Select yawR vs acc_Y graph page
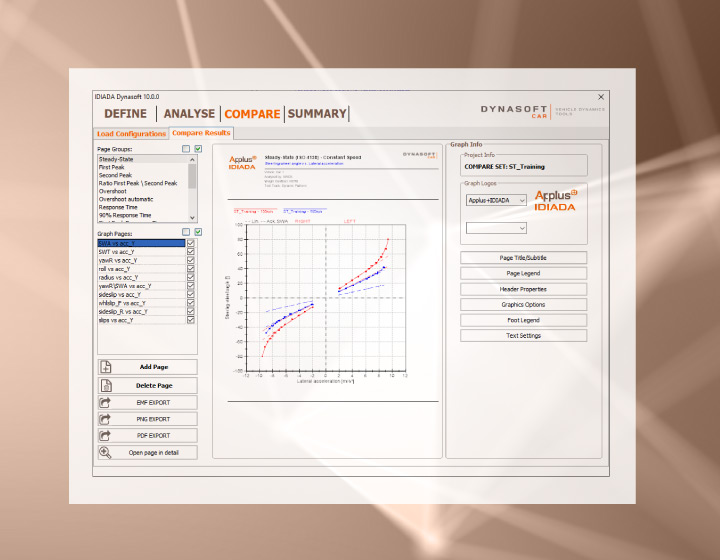 pyautogui.click(x=141, y=260)
